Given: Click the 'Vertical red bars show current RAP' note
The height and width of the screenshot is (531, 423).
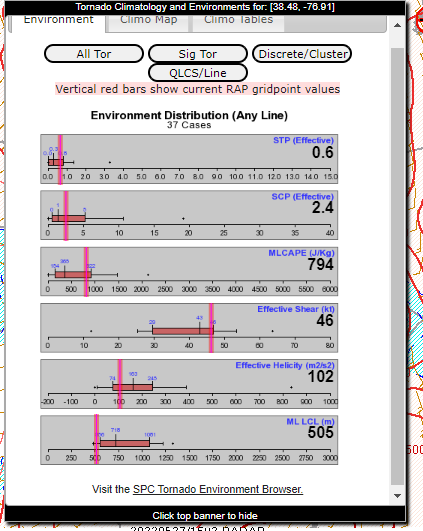Looking at the screenshot, I should point(197,89).
